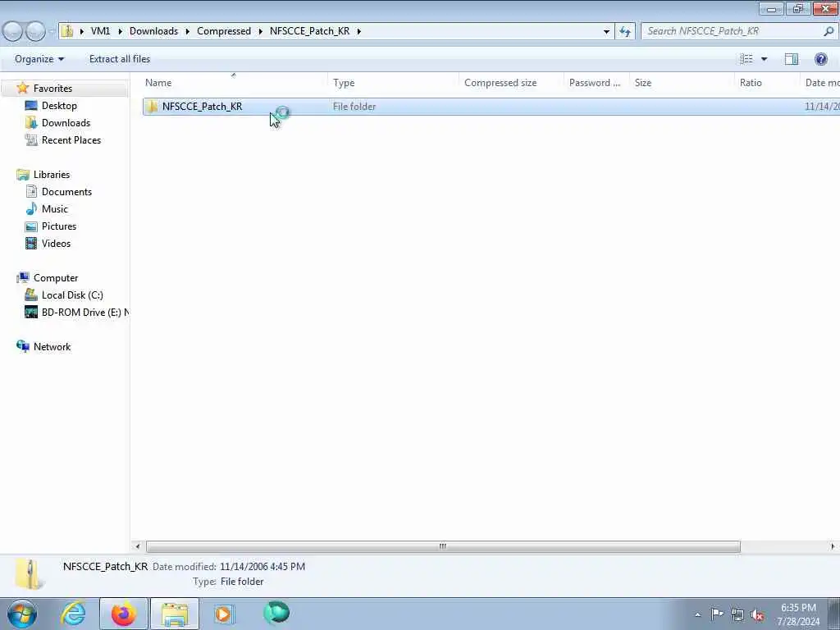Sort by Compressed size column header
Viewport: 840px width, 630px height.
(x=512, y=83)
